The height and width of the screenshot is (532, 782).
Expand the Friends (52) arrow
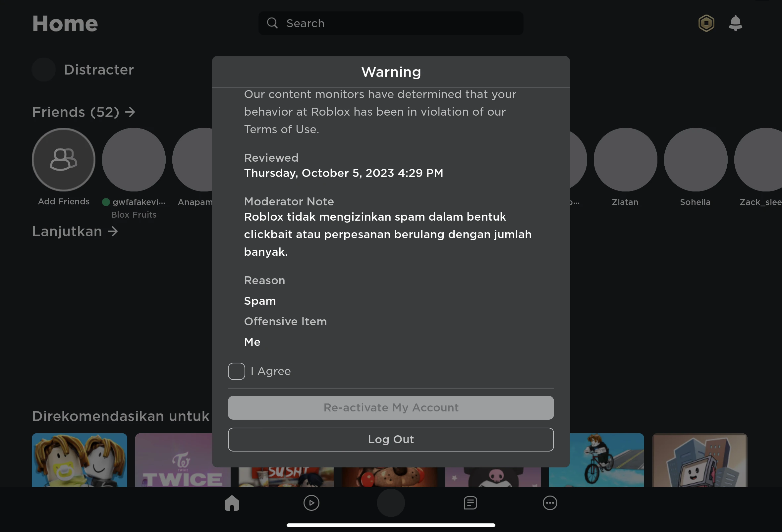(x=130, y=112)
